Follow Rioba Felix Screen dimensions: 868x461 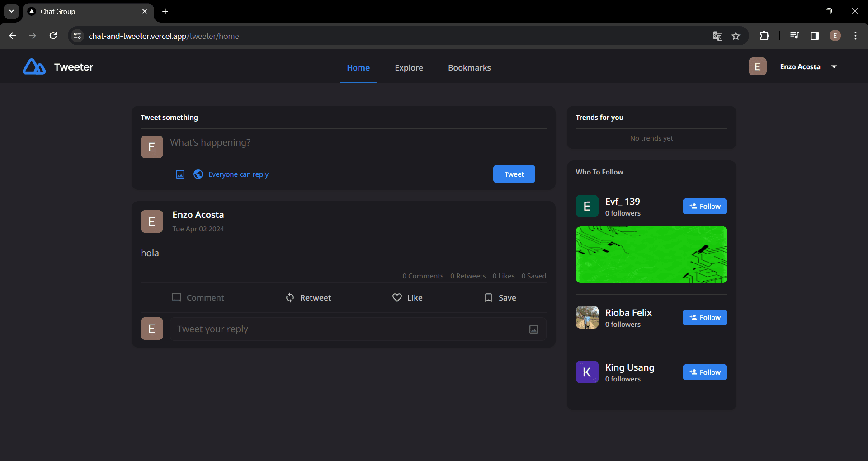[x=704, y=318]
